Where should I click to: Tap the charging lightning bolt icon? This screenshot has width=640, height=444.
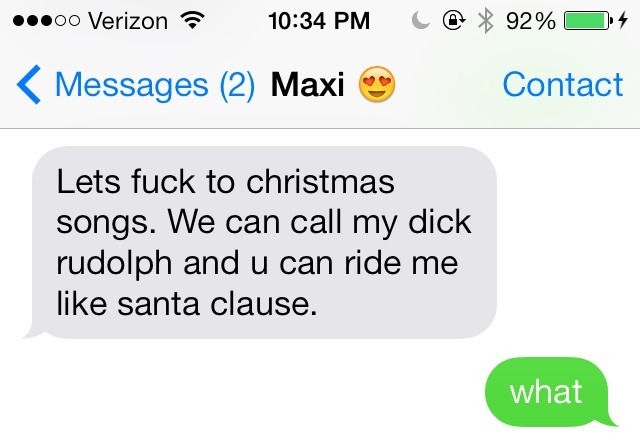pos(622,20)
